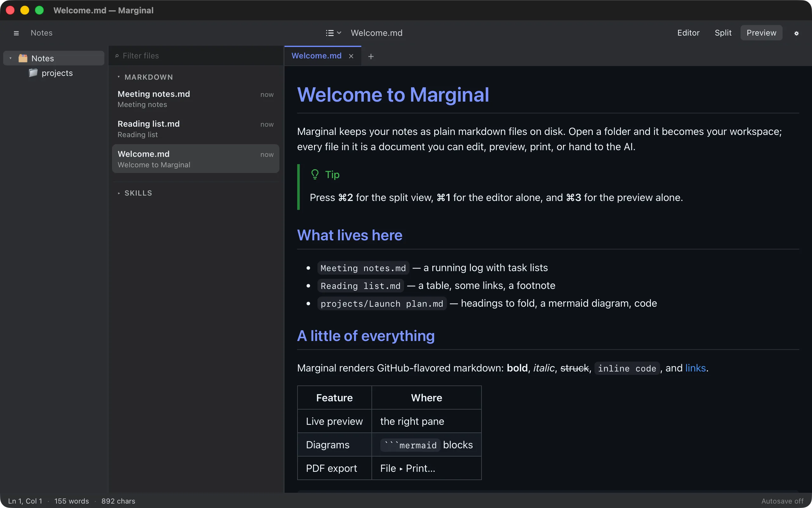The width and height of the screenshot is (812, 508).
Task: Click Ln 1, Col 1 in status bar
Action: coord(25,501)
